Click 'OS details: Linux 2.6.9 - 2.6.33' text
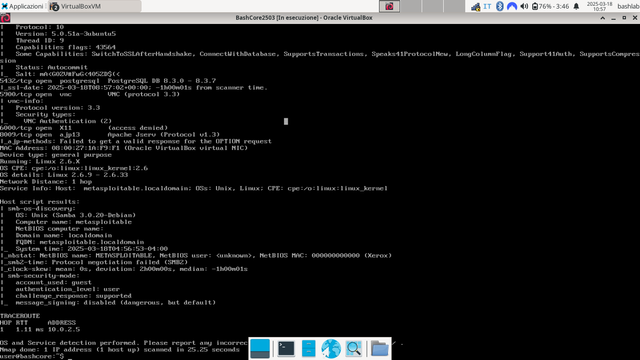Viewport: 640px width, 360px height. pyautogui.click(x=64, y=175)
